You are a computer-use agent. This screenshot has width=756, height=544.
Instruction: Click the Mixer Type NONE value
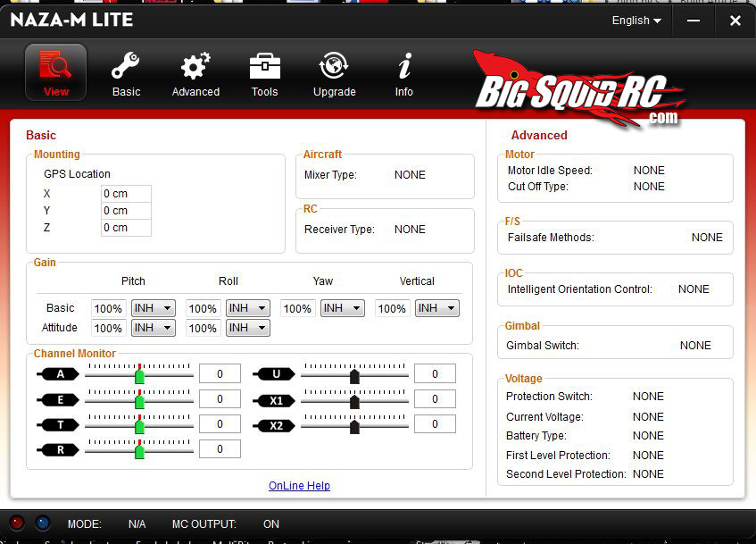(410, 175)
